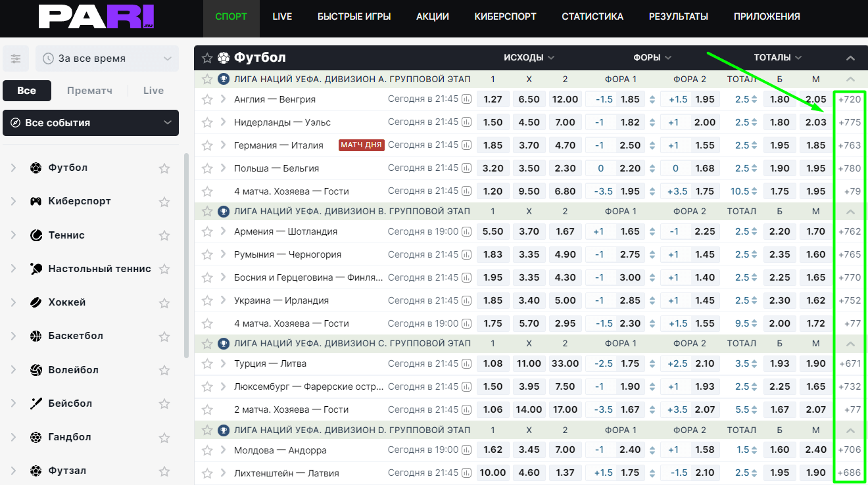Viewport: 868px width, 485px height.
Task: Click the Киберспорт gamepad icon in sidebar
Action: click(36, 201)
